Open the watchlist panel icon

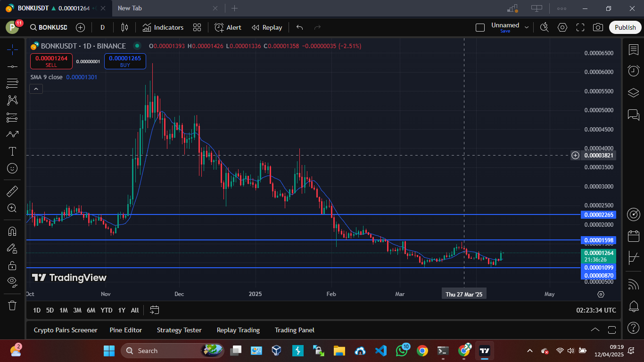[x=633, y=49]
